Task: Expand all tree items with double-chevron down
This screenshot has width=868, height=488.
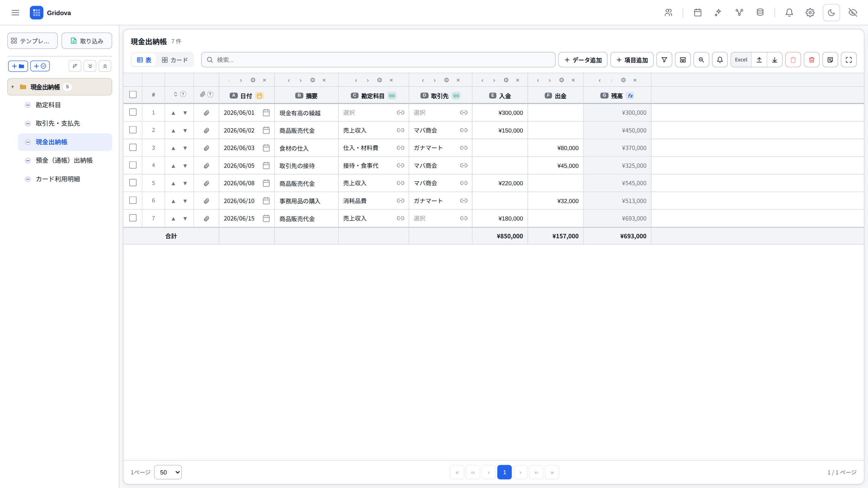Action: coord(90,66)
